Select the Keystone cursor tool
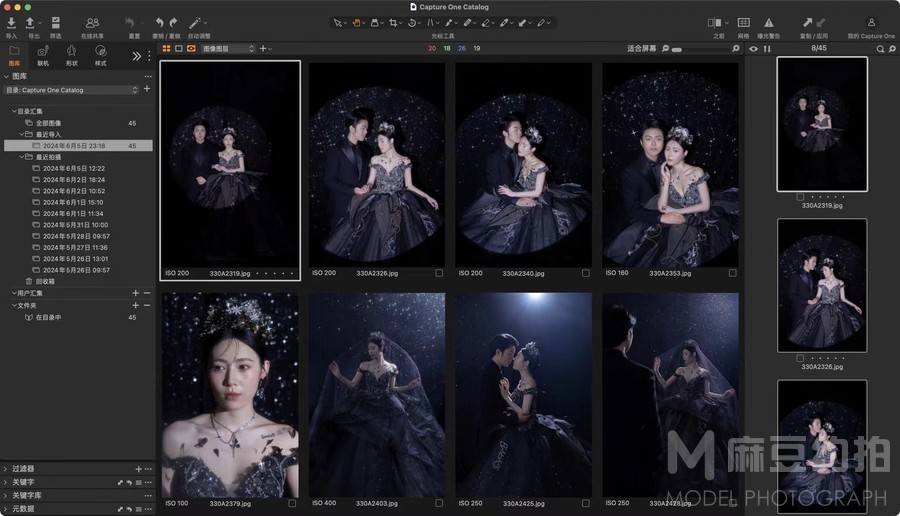The image size is (900, 516). pos(430,23)
